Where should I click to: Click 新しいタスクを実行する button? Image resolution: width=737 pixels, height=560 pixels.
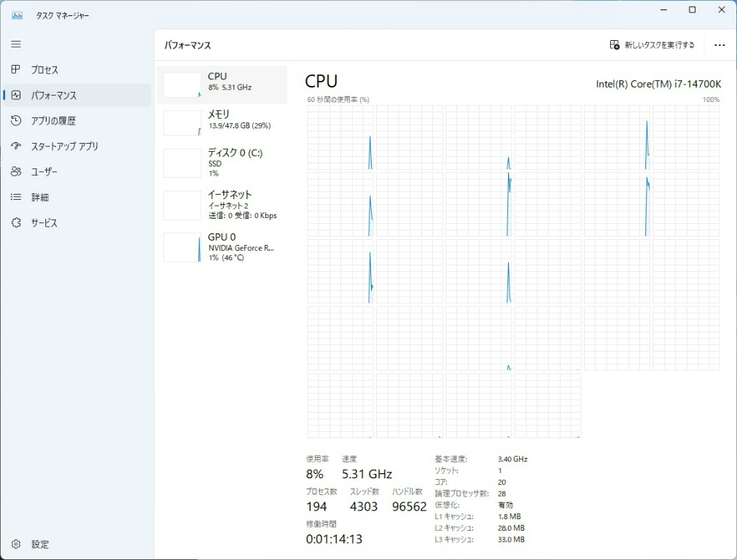coord(651,44)
